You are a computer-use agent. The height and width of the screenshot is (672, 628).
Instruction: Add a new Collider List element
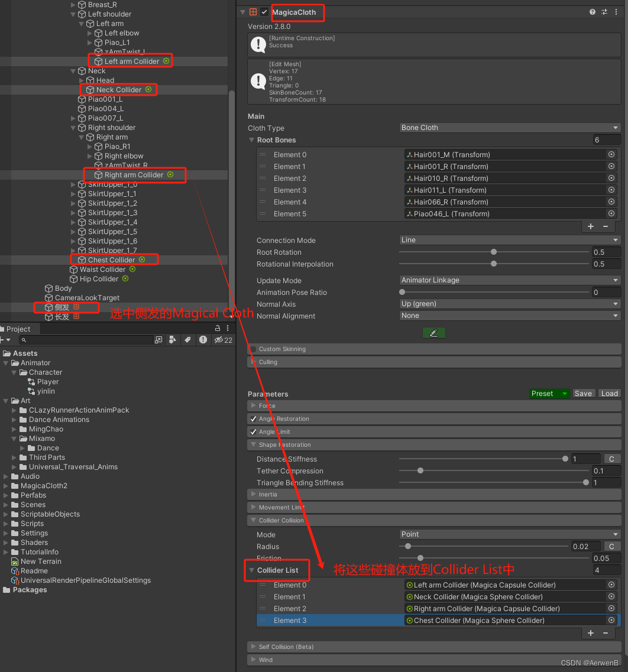[x=591, y=633]
